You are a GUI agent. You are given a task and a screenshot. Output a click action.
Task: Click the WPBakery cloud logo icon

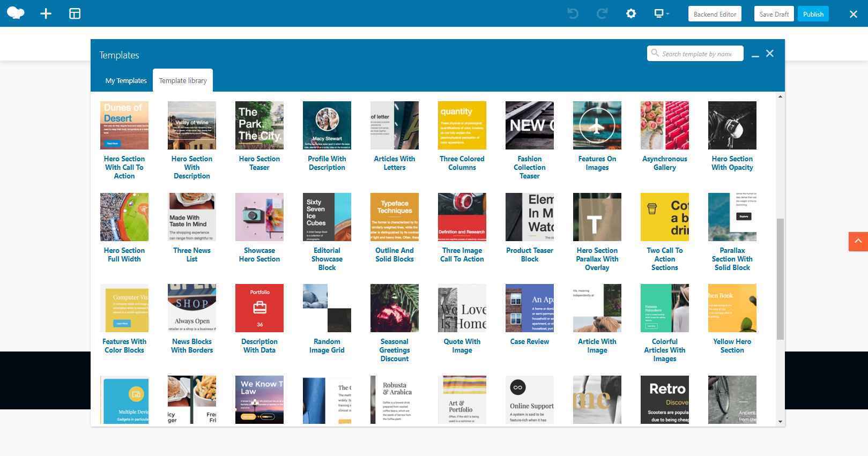16,13
